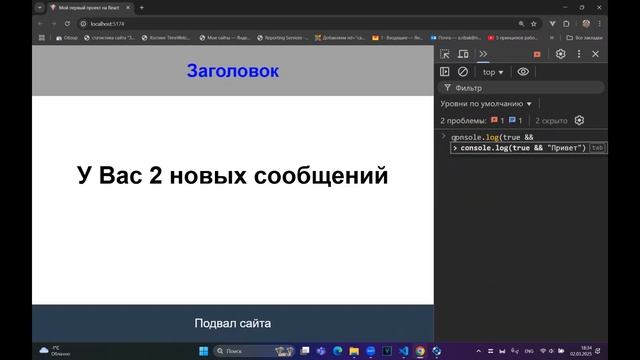Toggle the console sidebar panel

coord(444,72)
